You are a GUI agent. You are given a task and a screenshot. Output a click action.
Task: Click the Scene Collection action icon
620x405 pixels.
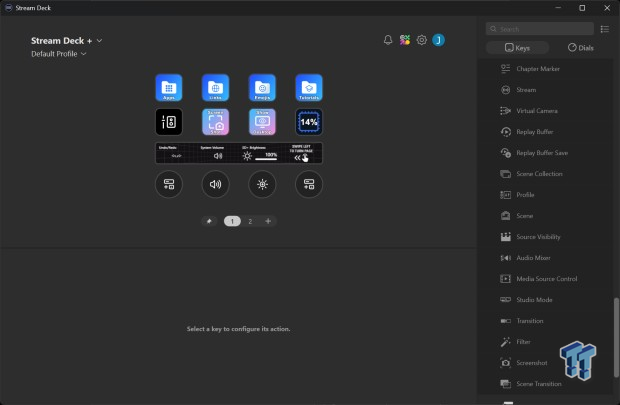tap(505, 174)
